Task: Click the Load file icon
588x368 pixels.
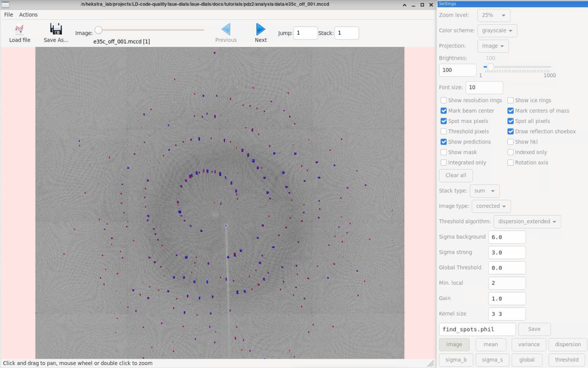Action: [20, 29]
